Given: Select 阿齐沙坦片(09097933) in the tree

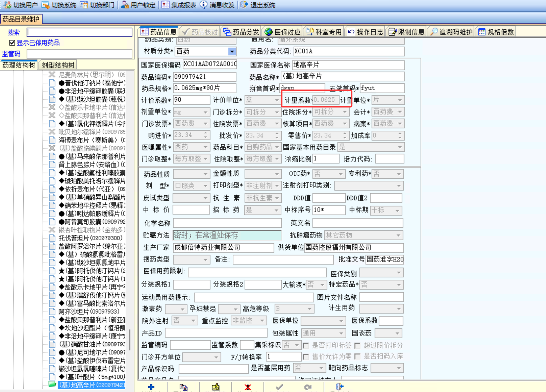Looking at the screenshot, I should pyautogui.click(x=89, y=312).
